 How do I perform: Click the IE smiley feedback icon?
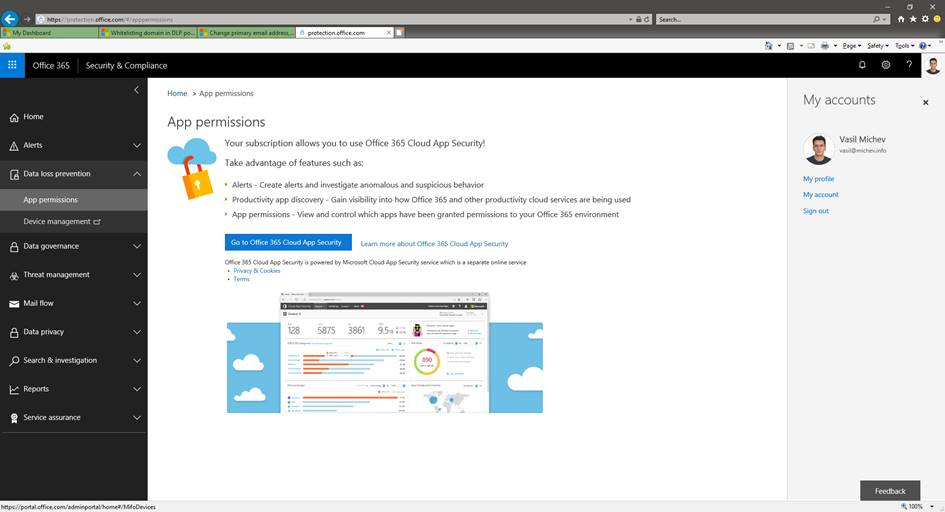[x=937, y=19]
